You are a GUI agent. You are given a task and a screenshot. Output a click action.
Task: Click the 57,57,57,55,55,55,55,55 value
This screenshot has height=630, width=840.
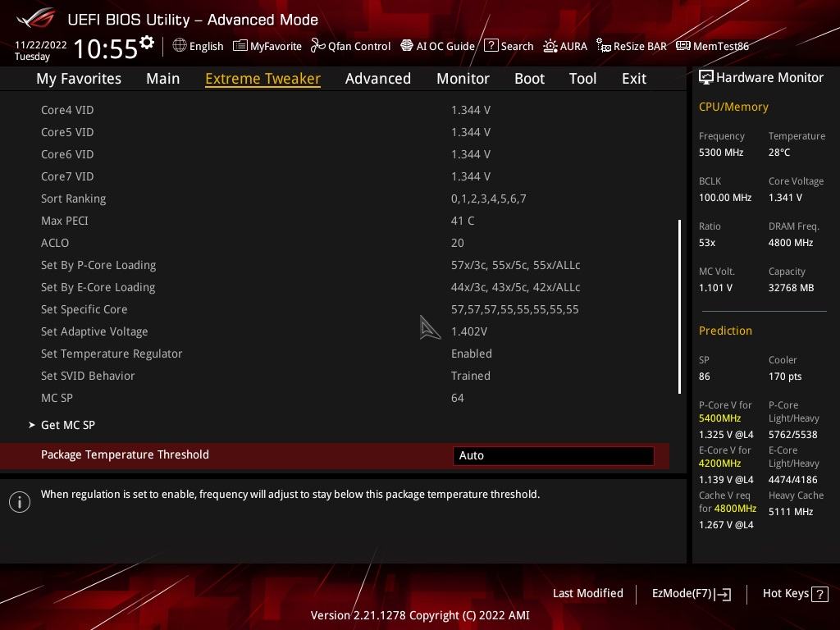point(515,309)
